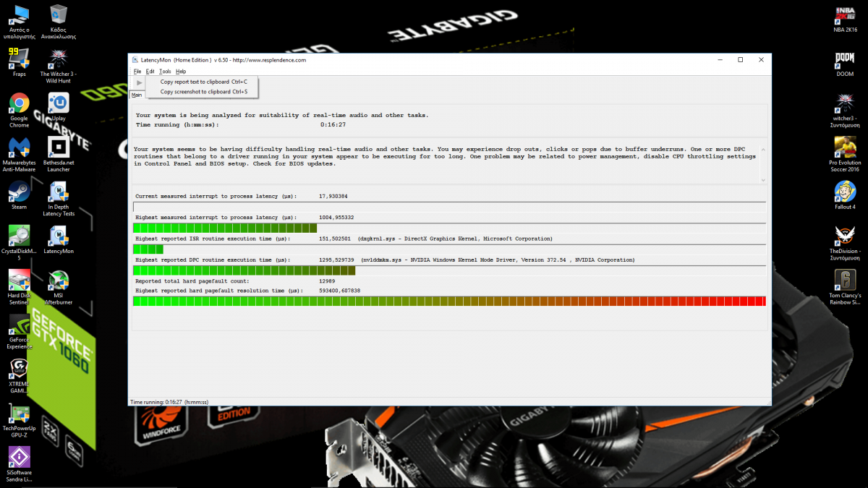This screenshot has height=488, width=868.
Task: Switch to the Main tab
Action: pos(137,95)
